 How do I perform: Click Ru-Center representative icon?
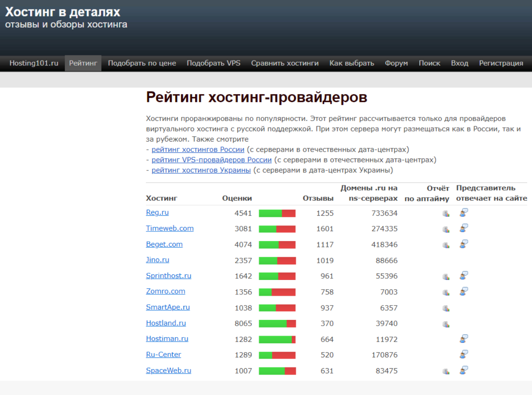coord(464,355)
